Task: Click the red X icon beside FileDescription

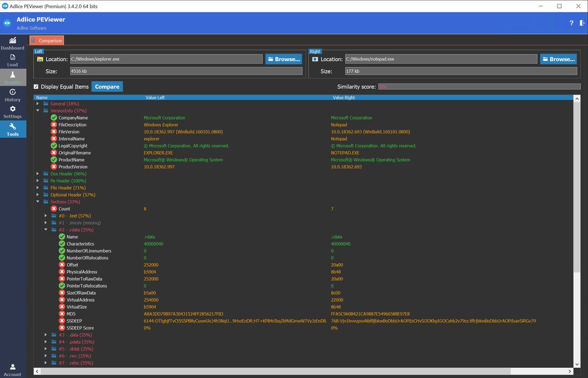Action: 54,125
